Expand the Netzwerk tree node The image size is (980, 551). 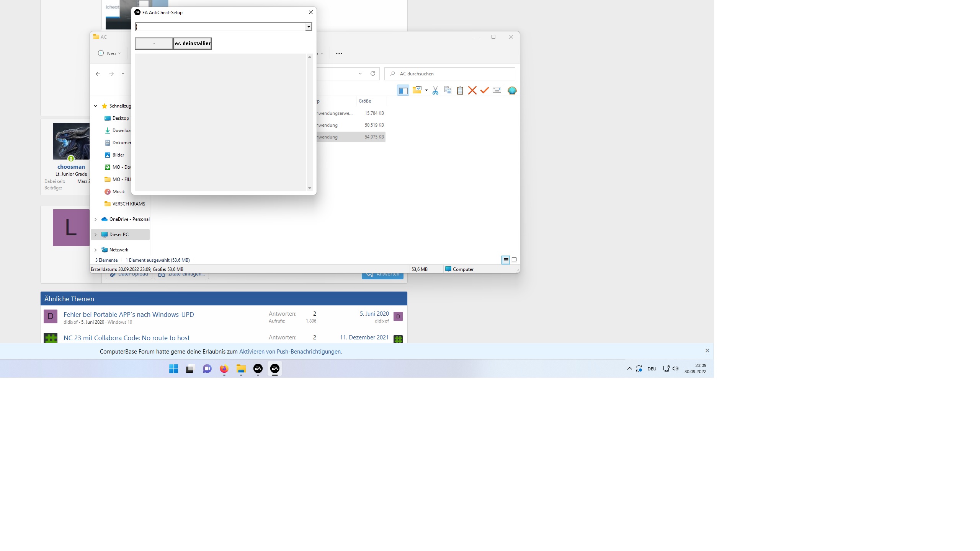(96, 250)
